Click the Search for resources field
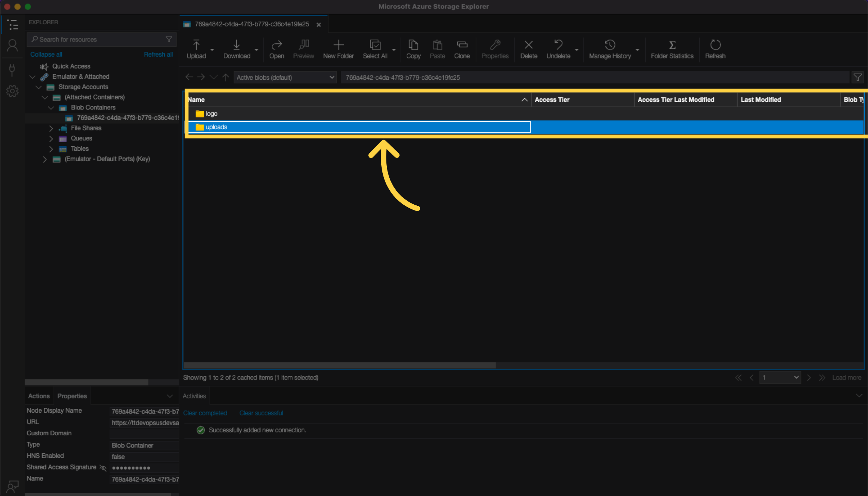 (101, 39)
